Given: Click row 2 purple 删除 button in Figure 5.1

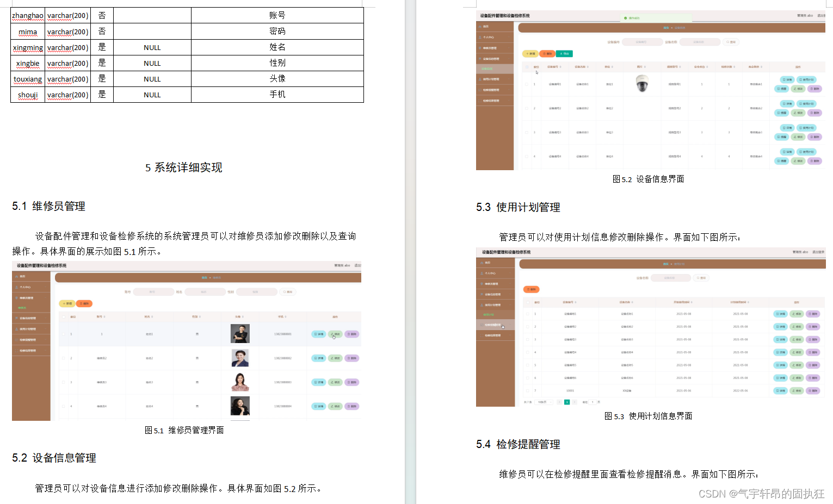Looking at the screenshot, I should [x=352, y=358].
